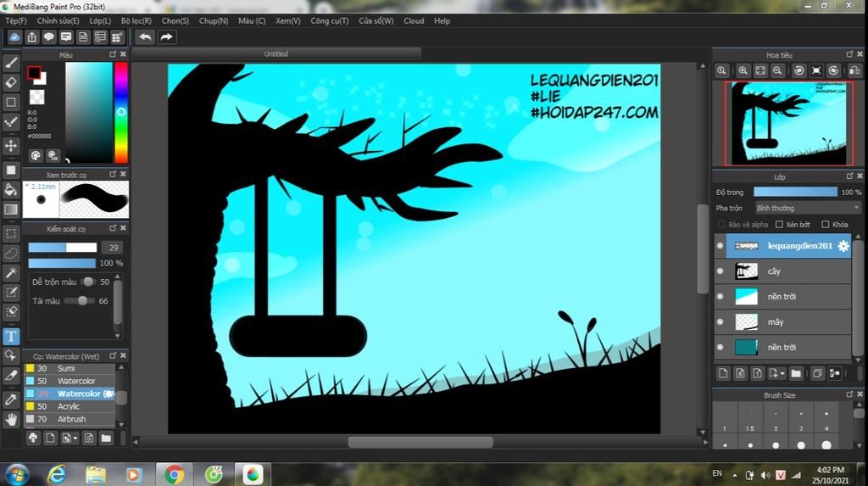
Task: Click the duplicate layer icon
Action: [x=817, y=373]
